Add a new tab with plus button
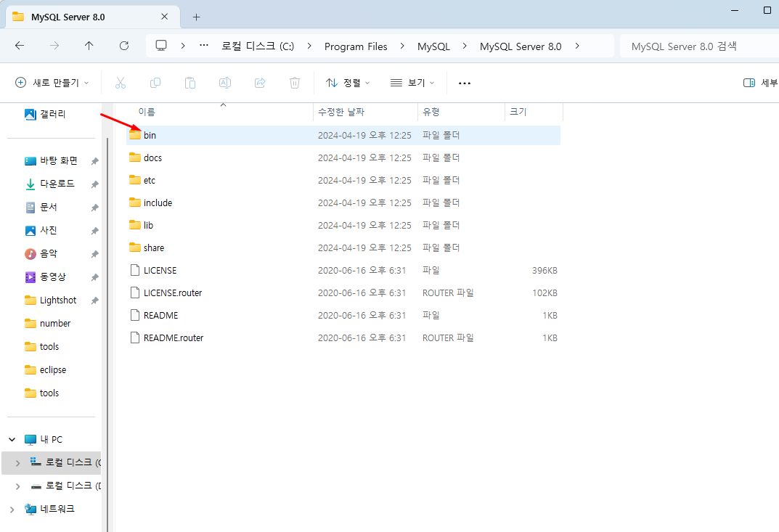This screenshot has width=779, height=532. (x=196, y=17)
